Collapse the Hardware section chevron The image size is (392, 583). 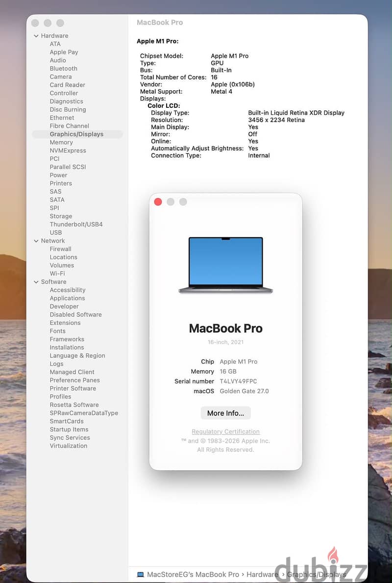[36, 36]
